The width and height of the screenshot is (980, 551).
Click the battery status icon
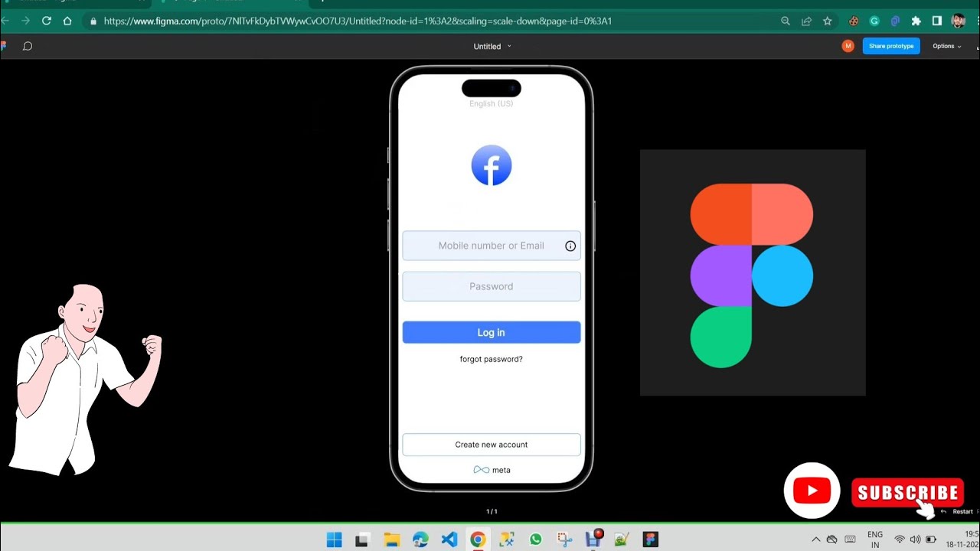point(931,540)
